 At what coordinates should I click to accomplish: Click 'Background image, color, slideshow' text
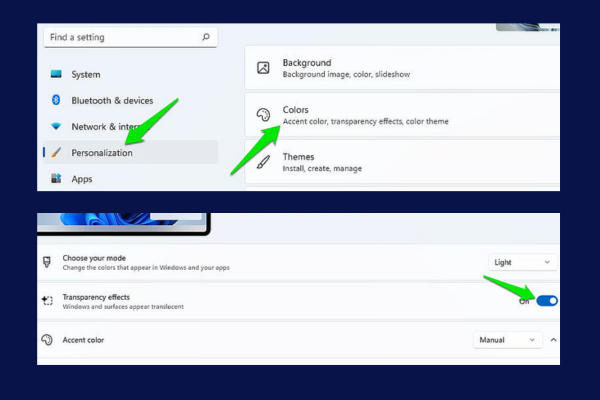346,74
